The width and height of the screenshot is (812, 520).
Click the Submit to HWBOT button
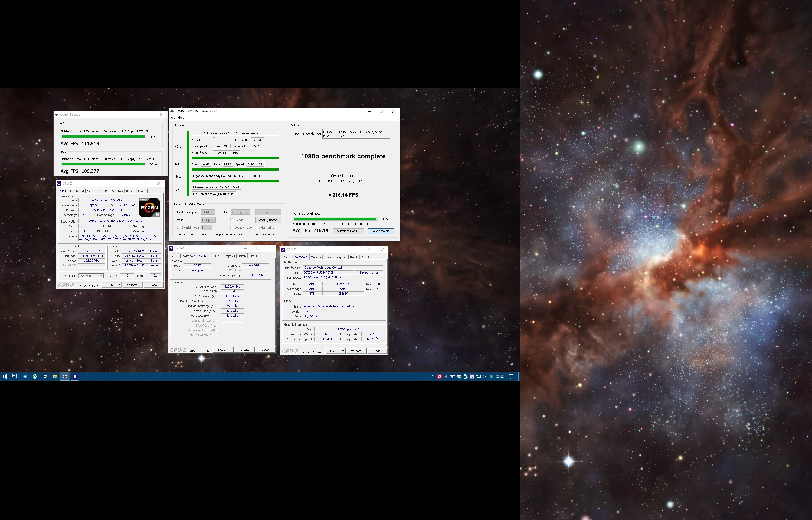coord(348,231)
